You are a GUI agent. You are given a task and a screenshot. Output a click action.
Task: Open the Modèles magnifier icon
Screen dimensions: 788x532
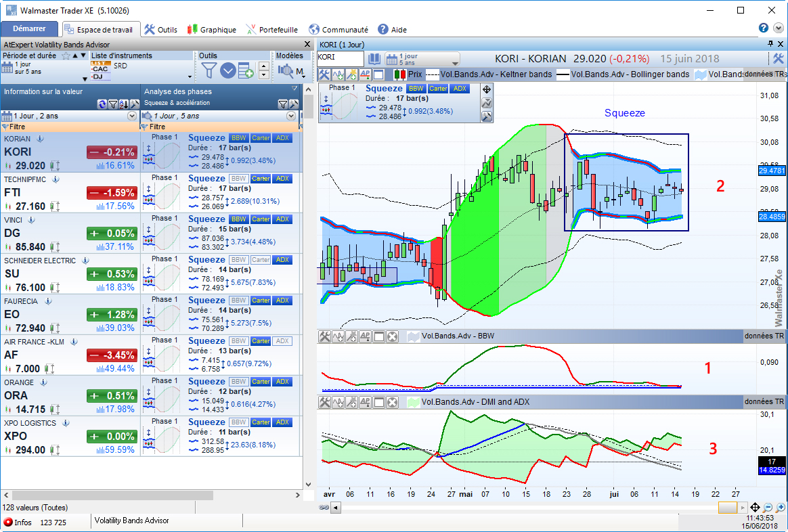[x=286, y=71]
